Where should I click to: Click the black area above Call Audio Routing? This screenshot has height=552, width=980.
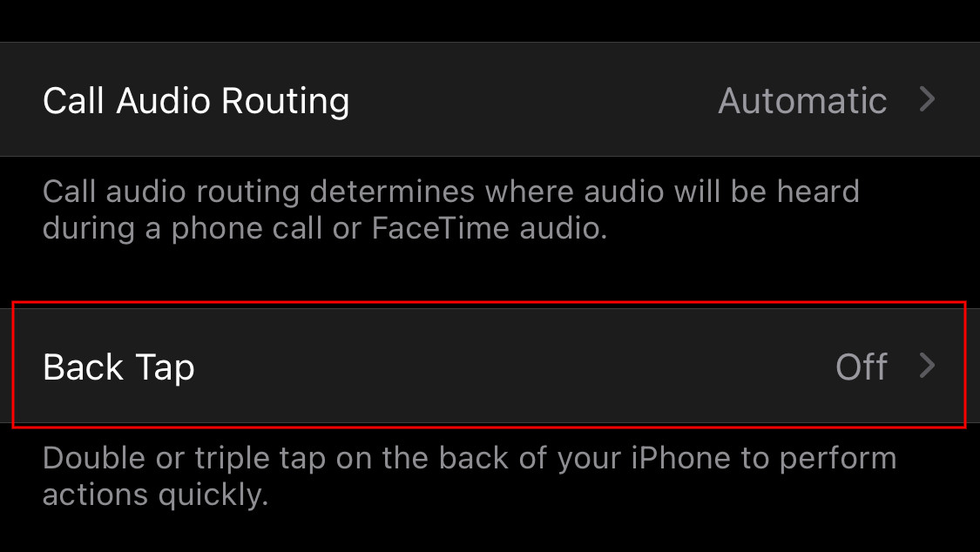(490, 21)
